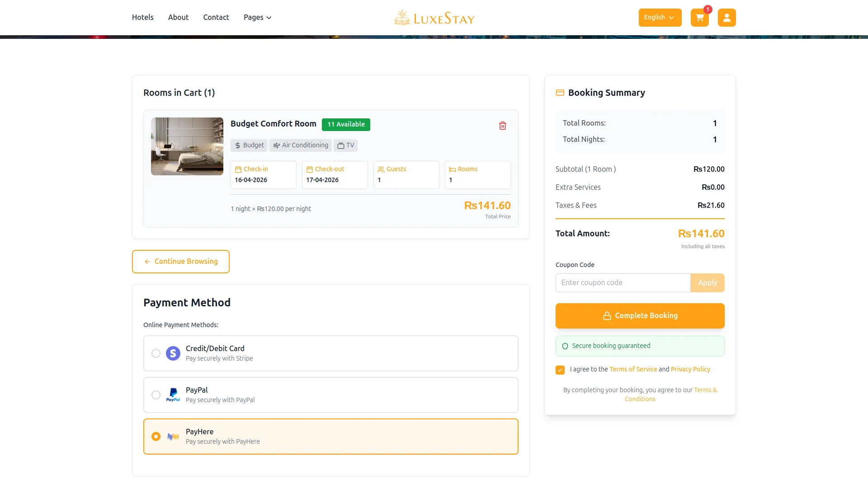Open the English language dropdown
Screen dimensions: 868x488
coord(660,18)
